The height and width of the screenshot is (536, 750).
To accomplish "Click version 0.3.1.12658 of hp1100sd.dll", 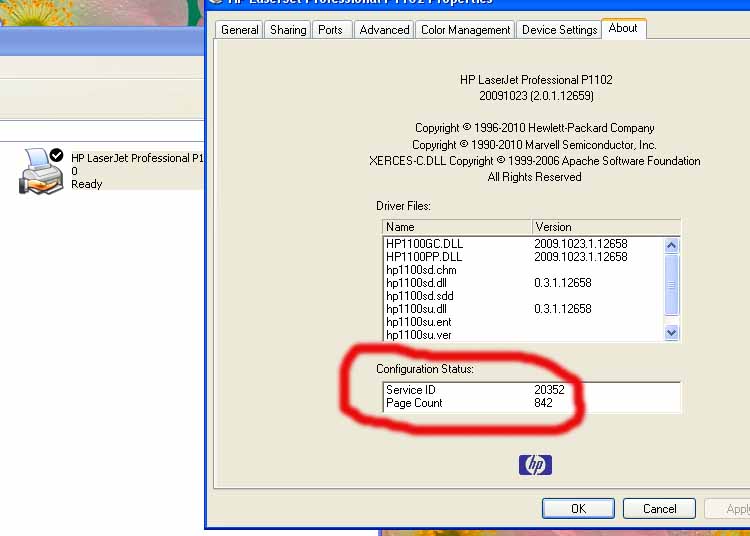I will coord(562,283).
